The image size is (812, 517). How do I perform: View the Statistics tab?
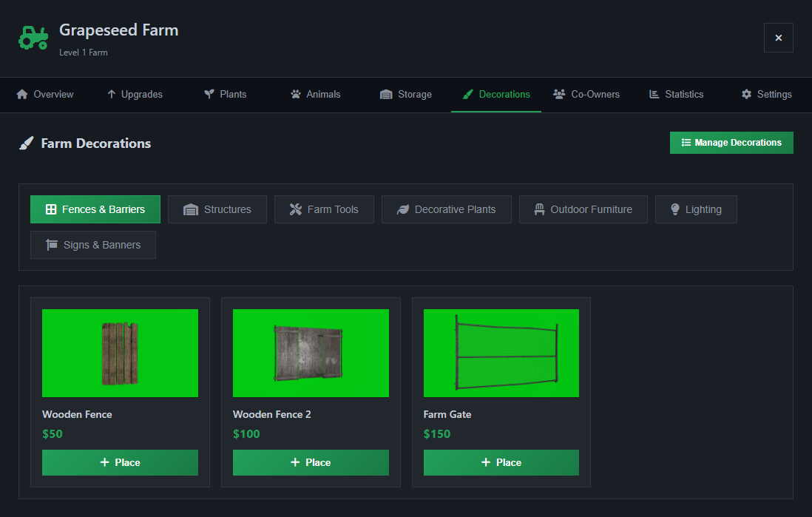tap(676, 95)
